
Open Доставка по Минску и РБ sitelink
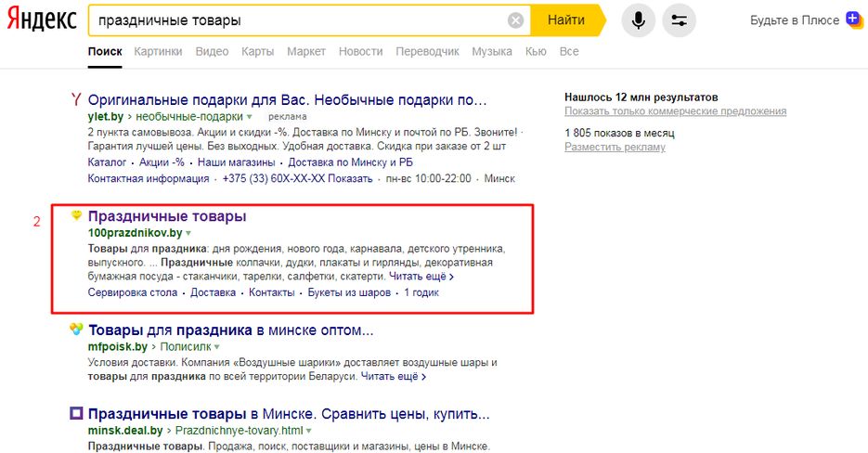[350, 162]
